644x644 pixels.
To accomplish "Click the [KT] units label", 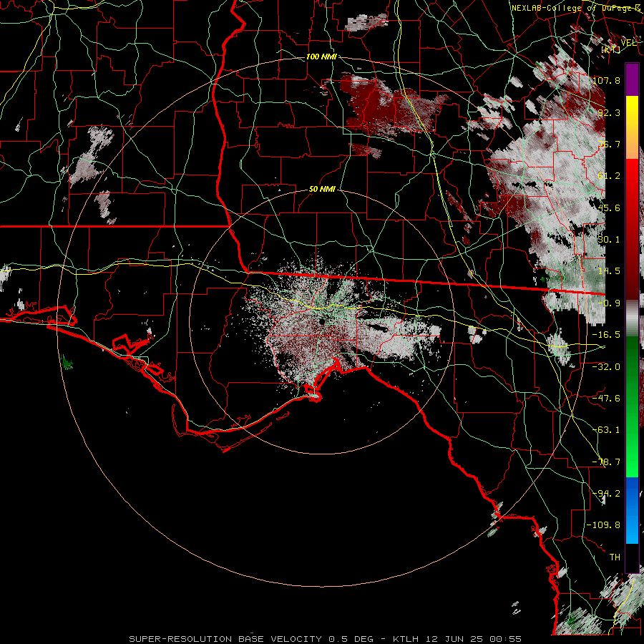I will [x=611, y=49].
